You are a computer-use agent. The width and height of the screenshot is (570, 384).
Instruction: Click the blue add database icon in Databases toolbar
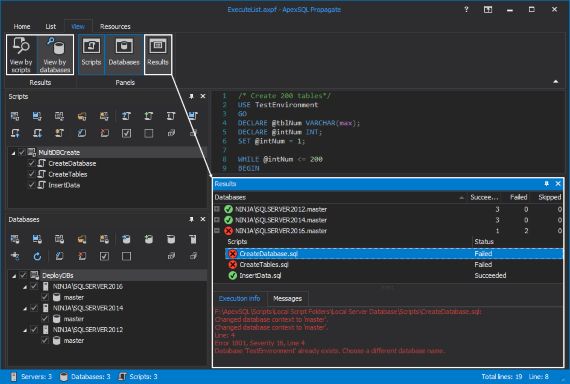[126, 239]
